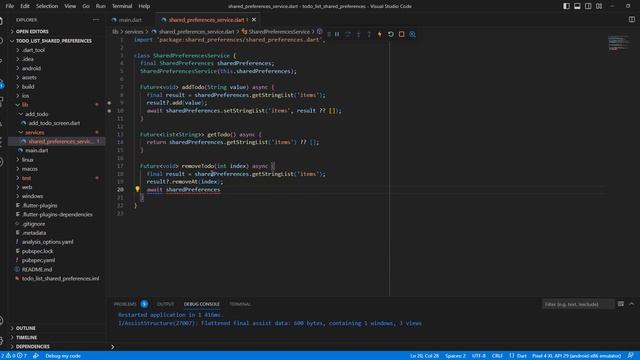Image resolution: width=640 pixels, height=360 pixels.
Task: Toggle secondary side bar visibility
Action: [588, 6]
